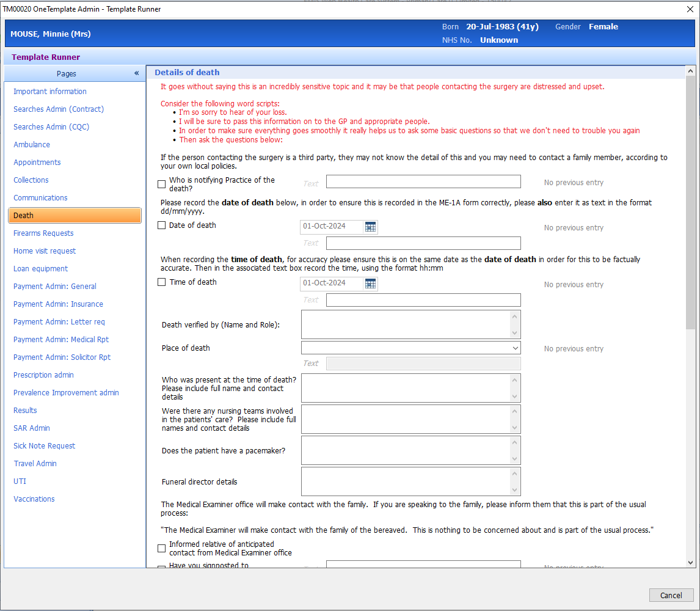Viewport: 700px width, 611px height.
Task: Go to Prevalence Improvement admin page
Action: pos(66,393)
